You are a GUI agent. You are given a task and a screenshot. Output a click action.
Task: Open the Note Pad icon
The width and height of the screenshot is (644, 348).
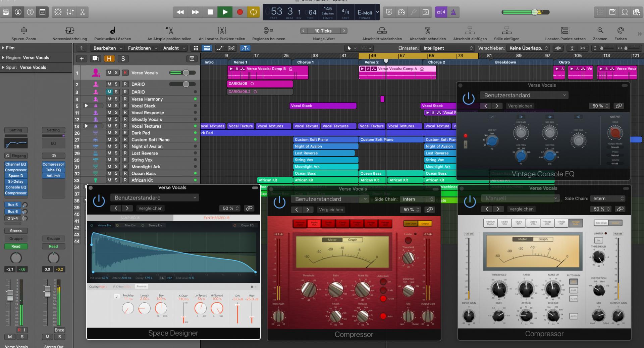(612, 12)
